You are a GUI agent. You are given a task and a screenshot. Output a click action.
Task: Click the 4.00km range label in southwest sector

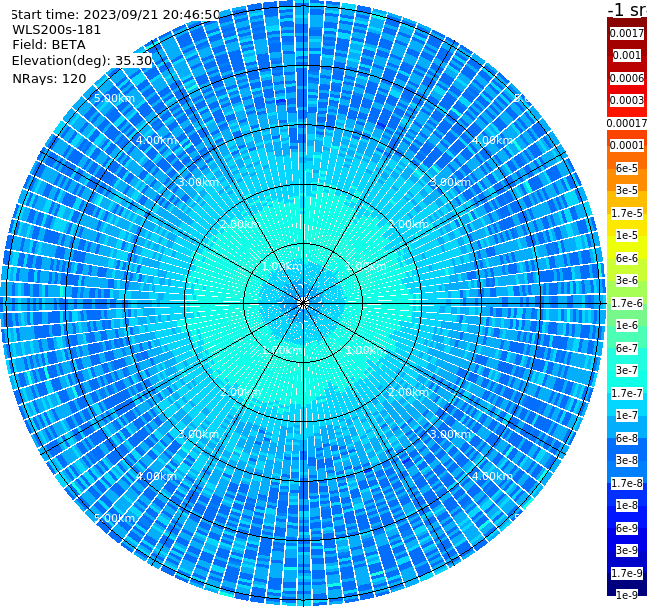click(x=156, y=476)
